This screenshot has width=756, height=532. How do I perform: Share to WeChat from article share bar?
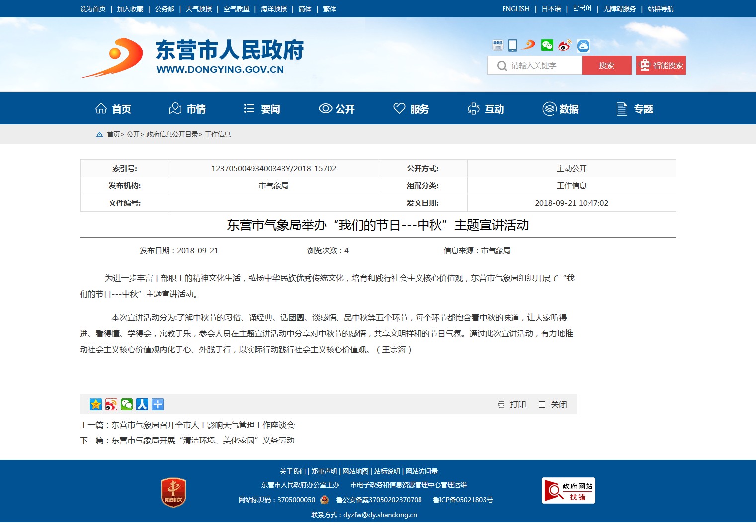(127, 404)
